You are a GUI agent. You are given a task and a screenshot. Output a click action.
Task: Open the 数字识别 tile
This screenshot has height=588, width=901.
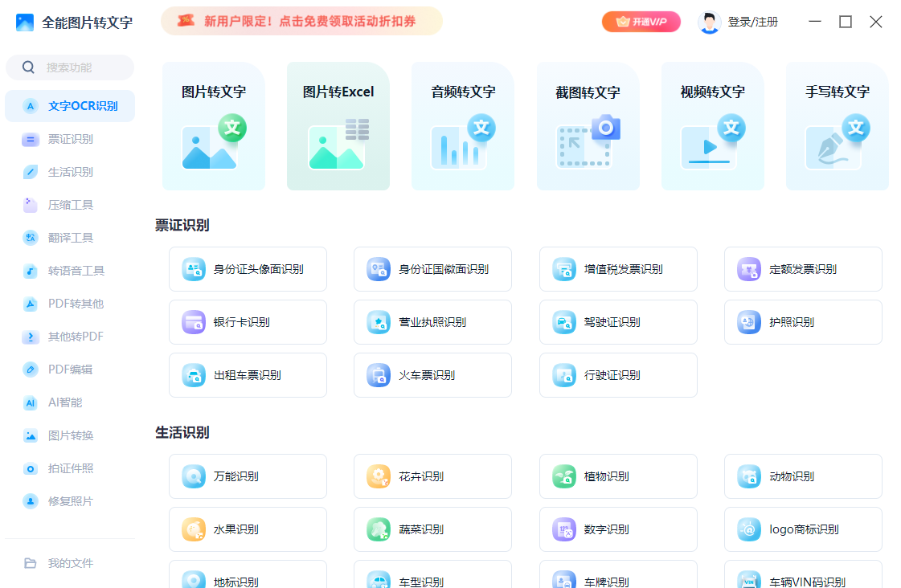tap(618, 529)
